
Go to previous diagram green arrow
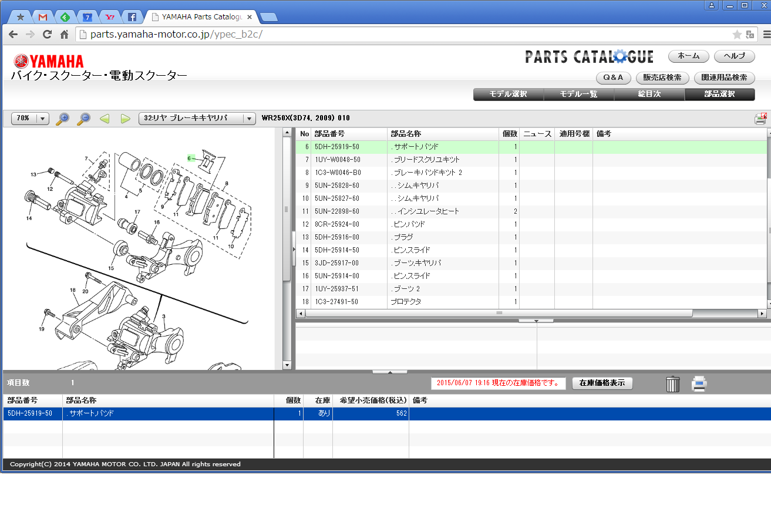click(x=105, y=119)
